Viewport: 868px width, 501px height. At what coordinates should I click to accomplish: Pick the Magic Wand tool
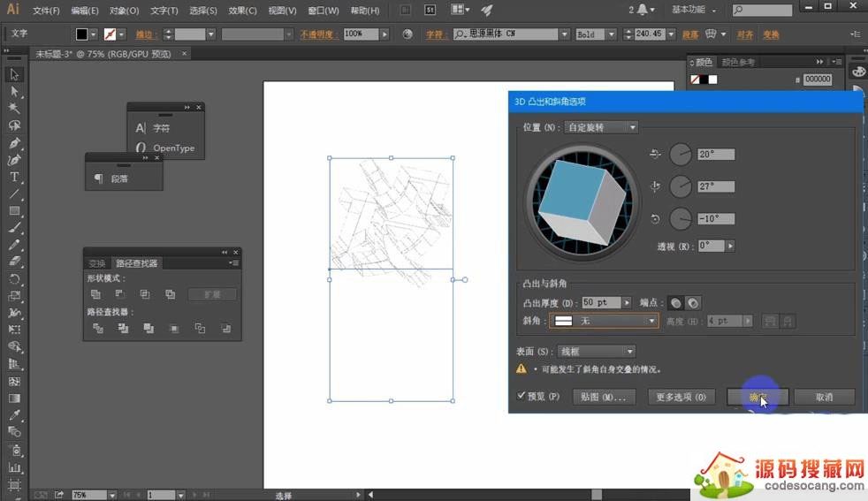click(x=14, y=108)
